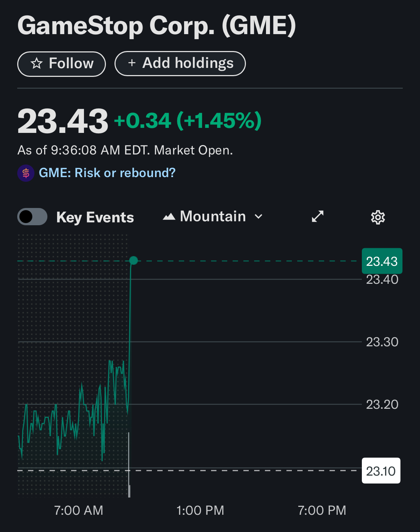Viewport: 420px width, 532px height.
Task: Click the +0.34 (+1.45%) change value
Action: point(188,120)
